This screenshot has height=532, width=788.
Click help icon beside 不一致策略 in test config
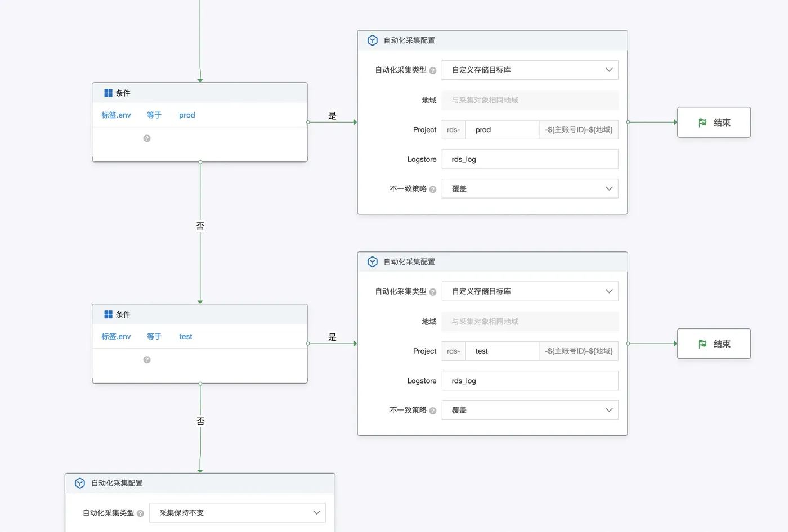point(433,411)
